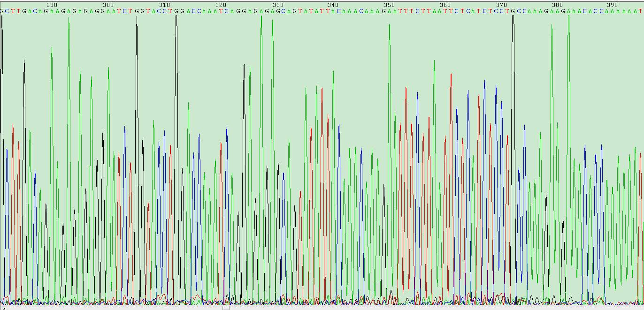This screenshot has width=644, height=310.
Task: Select the 320 position marker
Action: point(221,5)
